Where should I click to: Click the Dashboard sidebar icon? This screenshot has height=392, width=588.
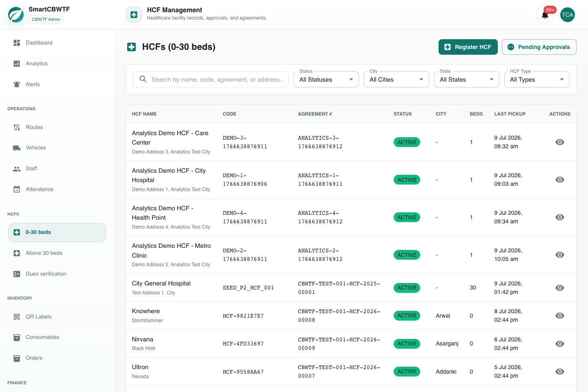(17, 43)
